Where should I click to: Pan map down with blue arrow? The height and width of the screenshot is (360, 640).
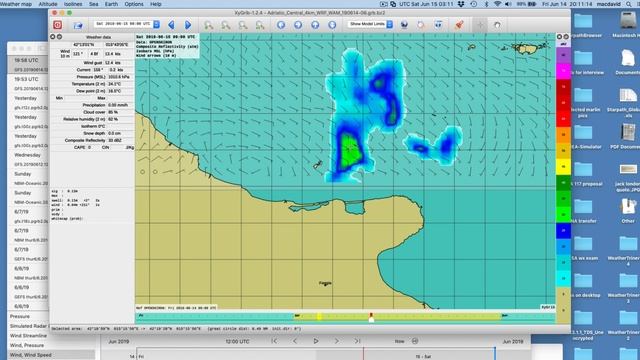click(x=332, y=25)
